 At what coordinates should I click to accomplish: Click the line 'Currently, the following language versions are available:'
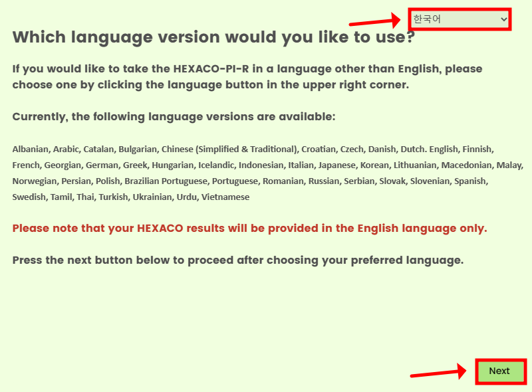(x=174, y=117)
